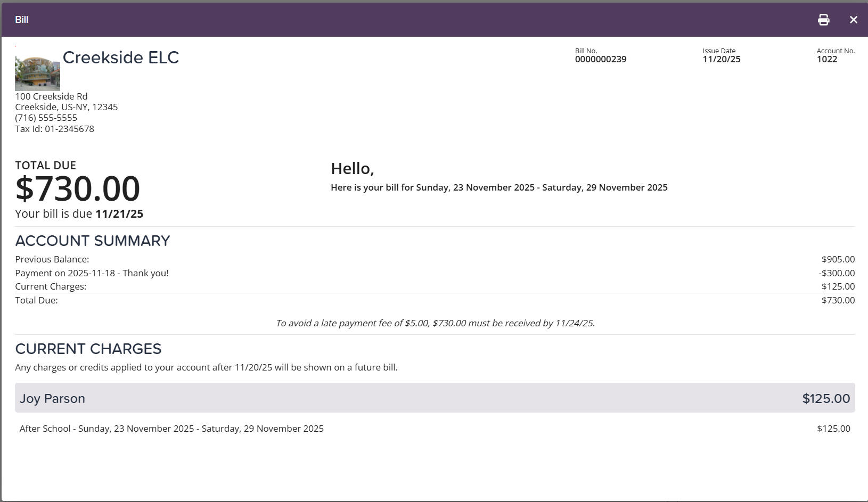Click the Tax Id line
This screenshot has width=868, height=502.
(x=54, y=129)
